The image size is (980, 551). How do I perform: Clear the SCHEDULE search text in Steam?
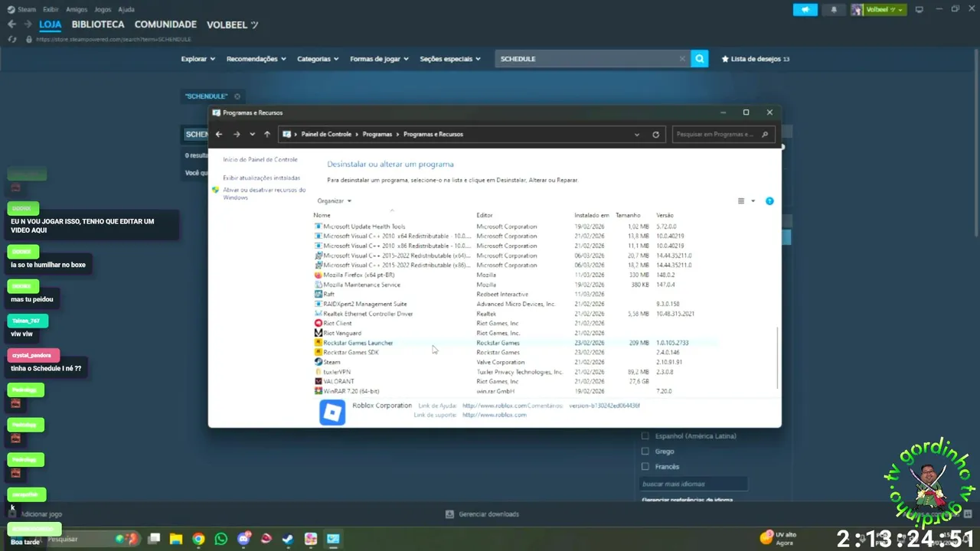(682, 59)
